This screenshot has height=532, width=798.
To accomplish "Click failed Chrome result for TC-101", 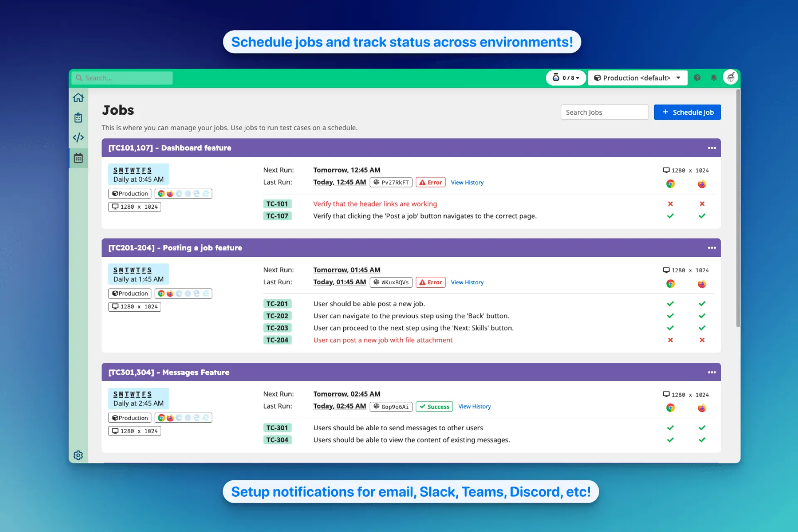I will point(670,204).
